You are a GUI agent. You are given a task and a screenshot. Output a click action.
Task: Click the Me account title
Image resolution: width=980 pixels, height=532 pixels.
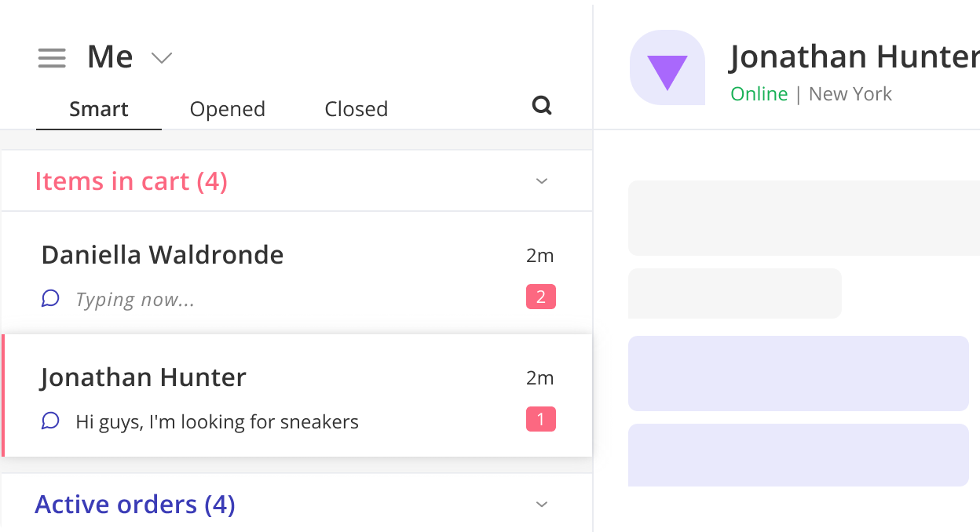pos(110,57)
